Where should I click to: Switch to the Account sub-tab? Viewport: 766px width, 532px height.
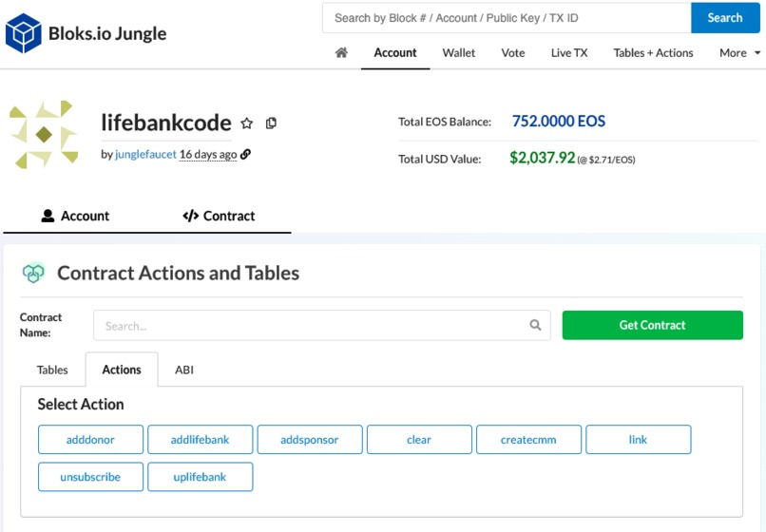pyautogui.click(x=75, y=216)
